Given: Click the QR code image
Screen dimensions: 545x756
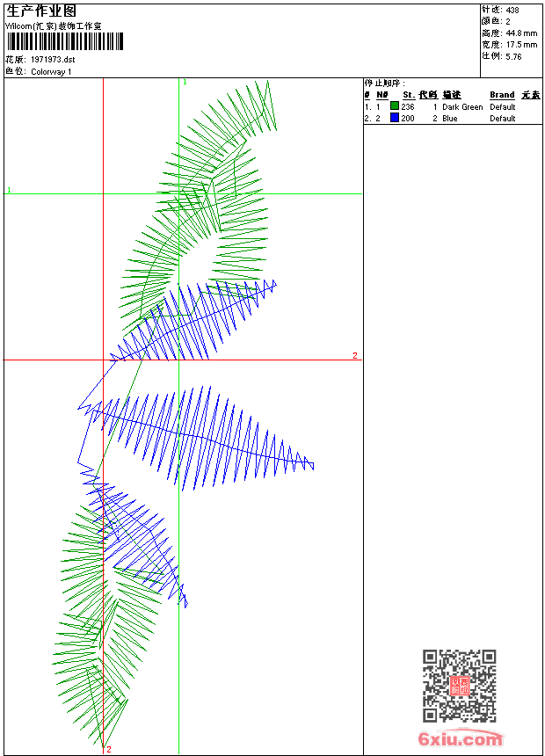Looking at the screenshot, I should coord(459,686).
